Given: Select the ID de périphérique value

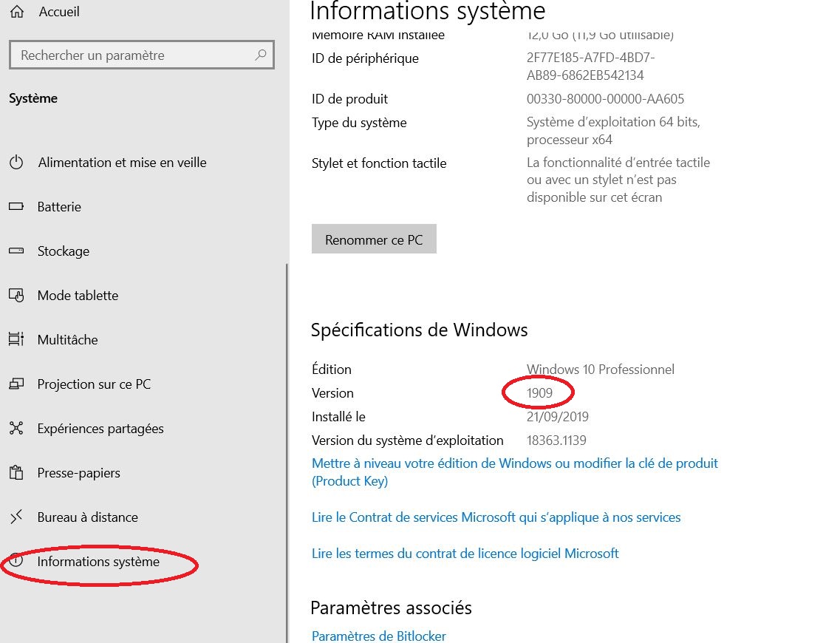Looking at the screenshot, I should pos(590,67).
